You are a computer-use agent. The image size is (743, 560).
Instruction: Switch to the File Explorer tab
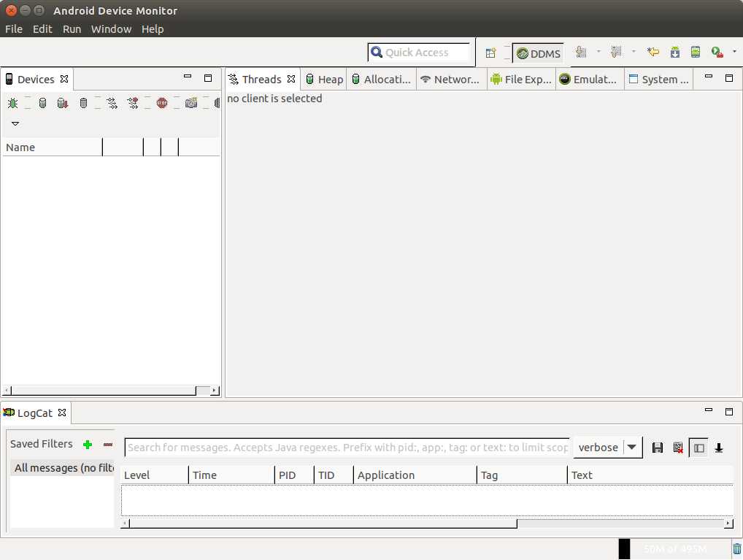click(521, 79)
